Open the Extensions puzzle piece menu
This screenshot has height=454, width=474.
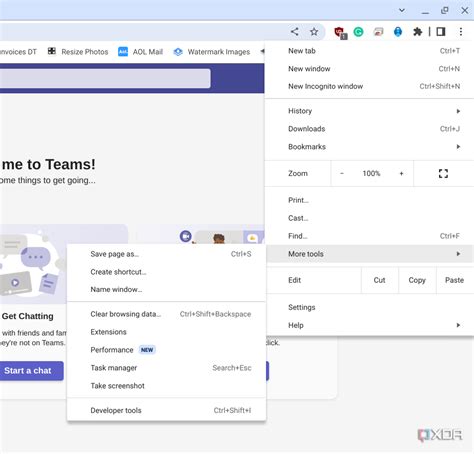tap(417, 32)
